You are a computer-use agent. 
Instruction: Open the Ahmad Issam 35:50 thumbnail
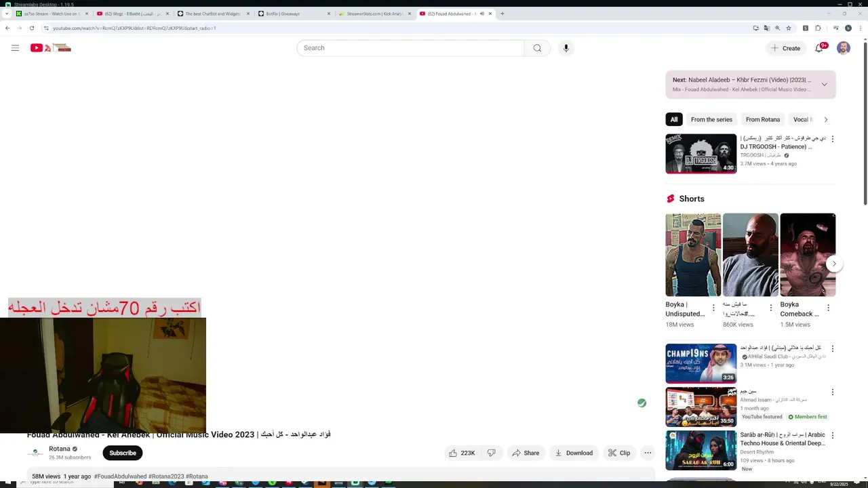(701, 407)
